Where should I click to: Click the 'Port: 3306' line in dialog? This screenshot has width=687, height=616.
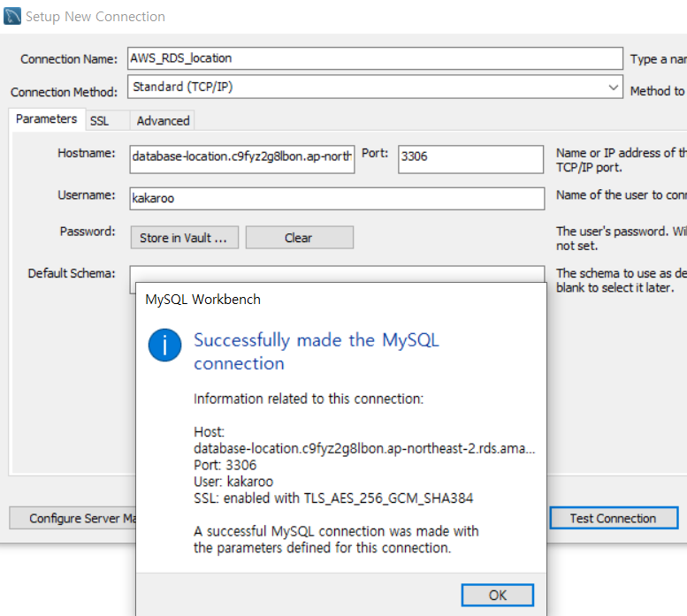225,465
